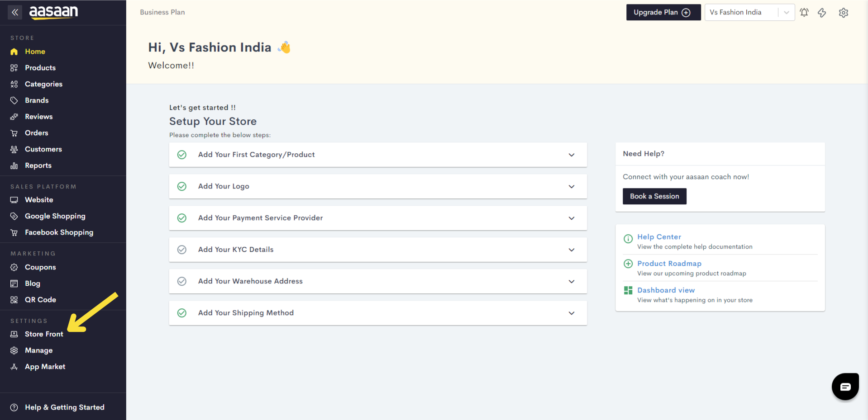Expand Add Your Payment Service Provider chevron
This screenshot has height=420, width=868.
click(572, 218)
